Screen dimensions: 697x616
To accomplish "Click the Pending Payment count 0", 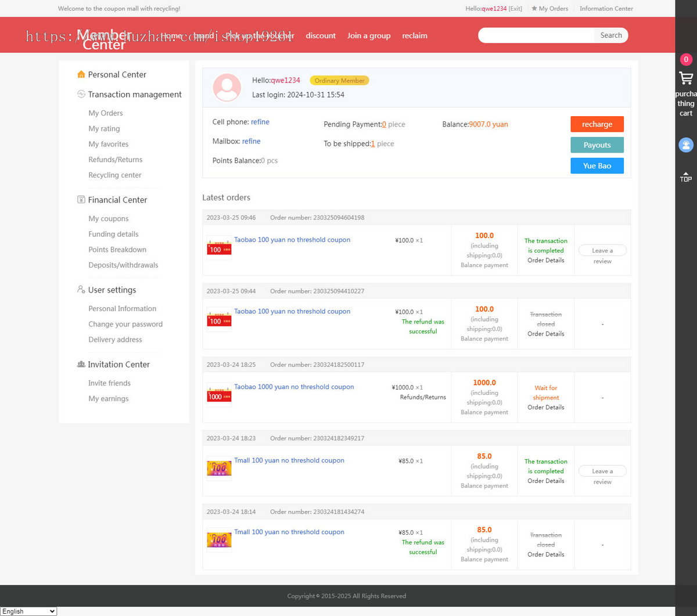I will [384, 124].
